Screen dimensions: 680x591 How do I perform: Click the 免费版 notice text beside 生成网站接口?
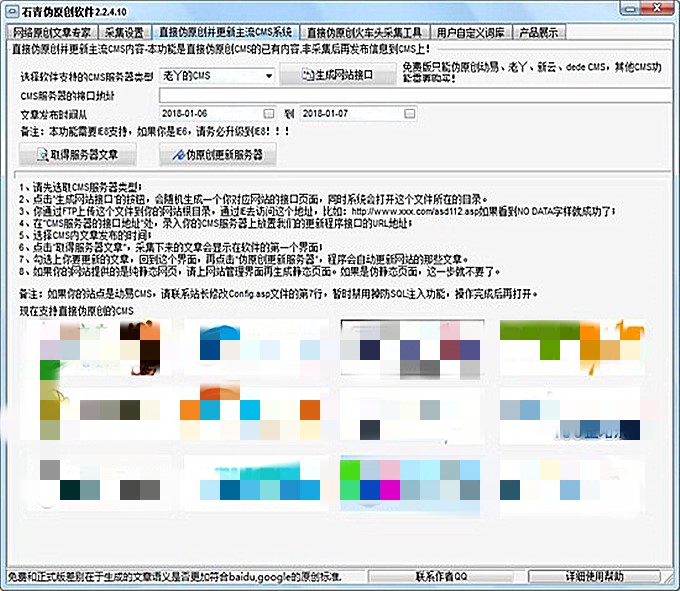532,72
